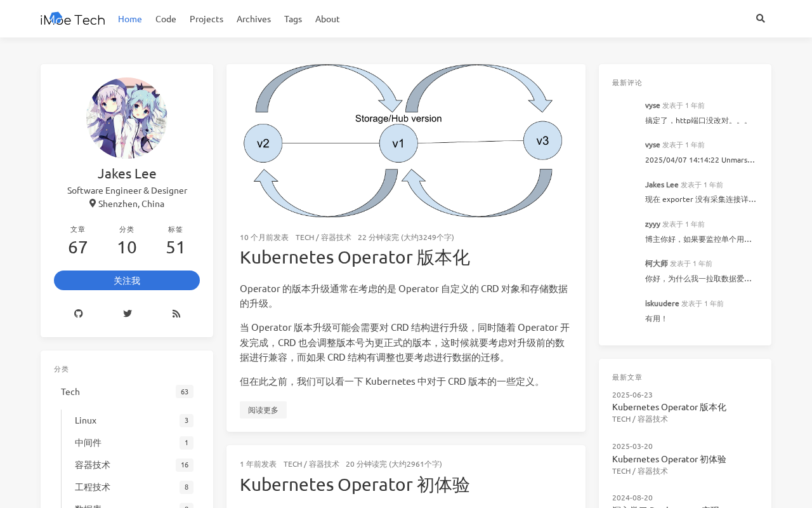This screenshot has width=812, height=508.
Task: Click 容器技术 under the 2025-03-20 recent post
Action: (653, 471)
